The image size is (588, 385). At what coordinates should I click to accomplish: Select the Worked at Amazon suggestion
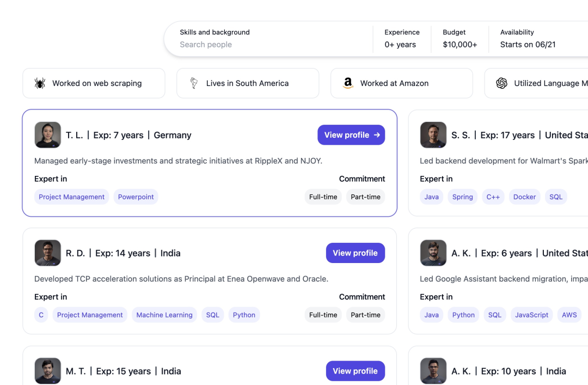[402, 83]
